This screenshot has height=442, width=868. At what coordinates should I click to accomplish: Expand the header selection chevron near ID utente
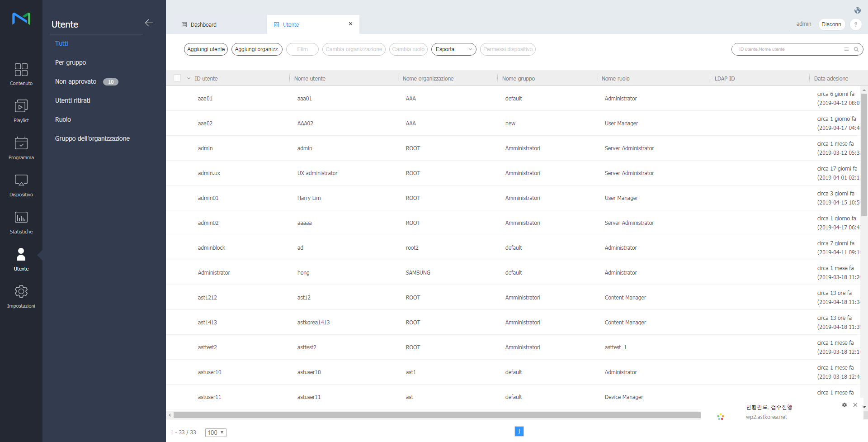(x=189, y=78)
